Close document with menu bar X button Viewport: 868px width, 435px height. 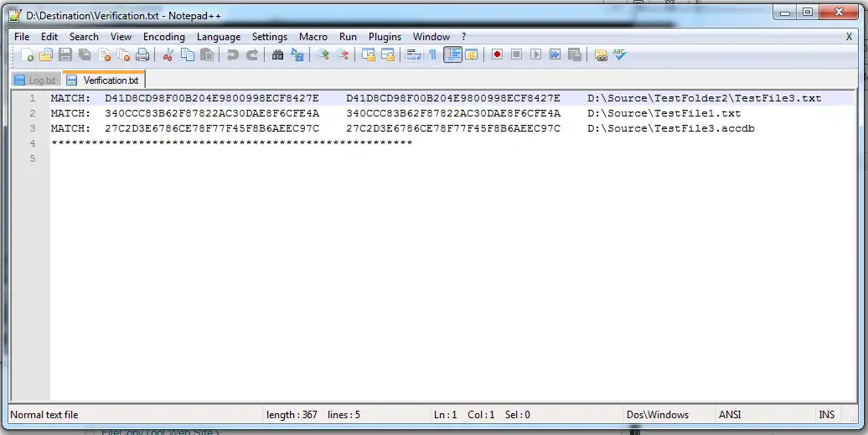(850, 37)
